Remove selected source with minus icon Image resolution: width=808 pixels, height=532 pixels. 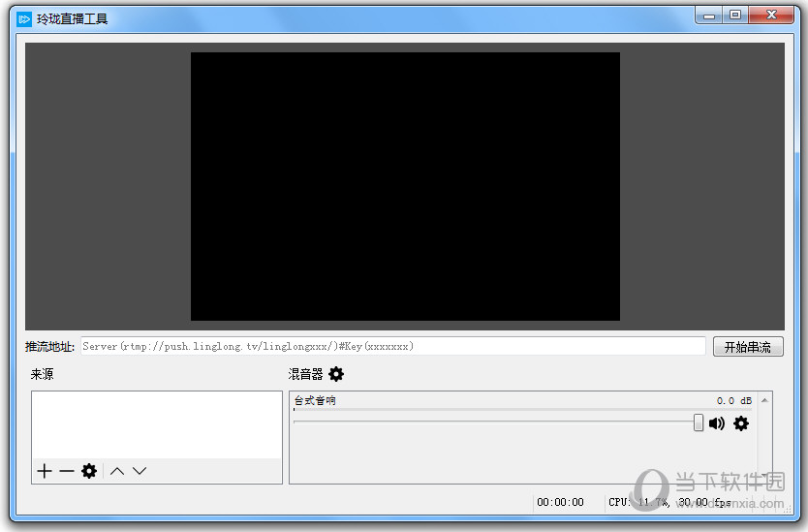pos(67,471)
